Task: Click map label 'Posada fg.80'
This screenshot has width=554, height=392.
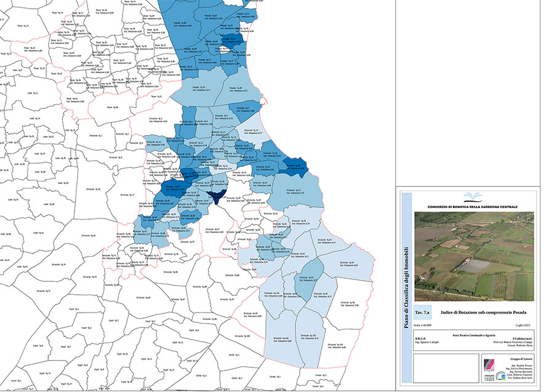Action: pyautogui.click(x=236, y=88)
